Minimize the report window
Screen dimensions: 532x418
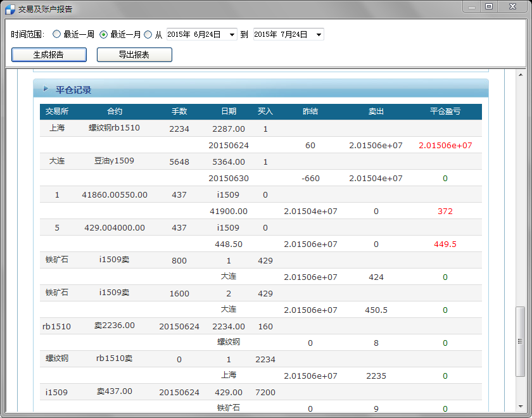tap(471, 6)
